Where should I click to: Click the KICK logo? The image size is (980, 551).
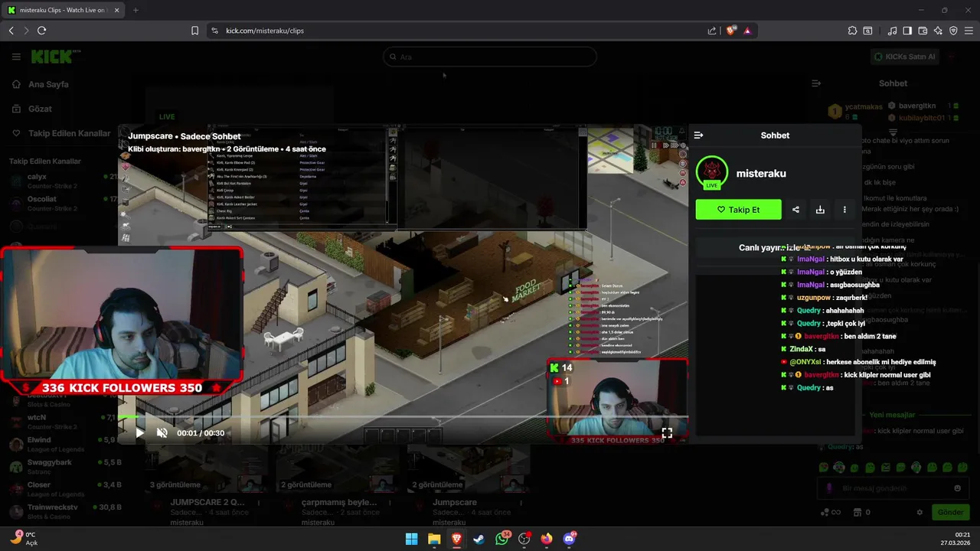click(54, 57)
